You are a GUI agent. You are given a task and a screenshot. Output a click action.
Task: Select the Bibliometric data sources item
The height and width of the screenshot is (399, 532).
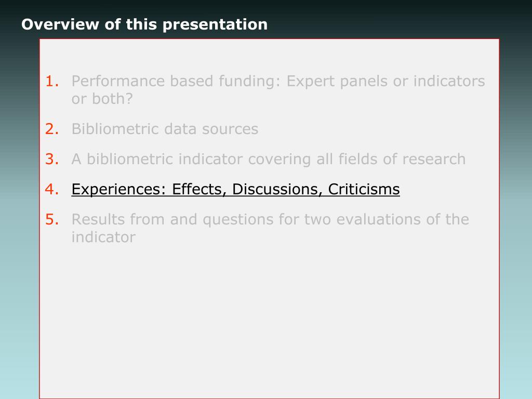click(165, 129)
